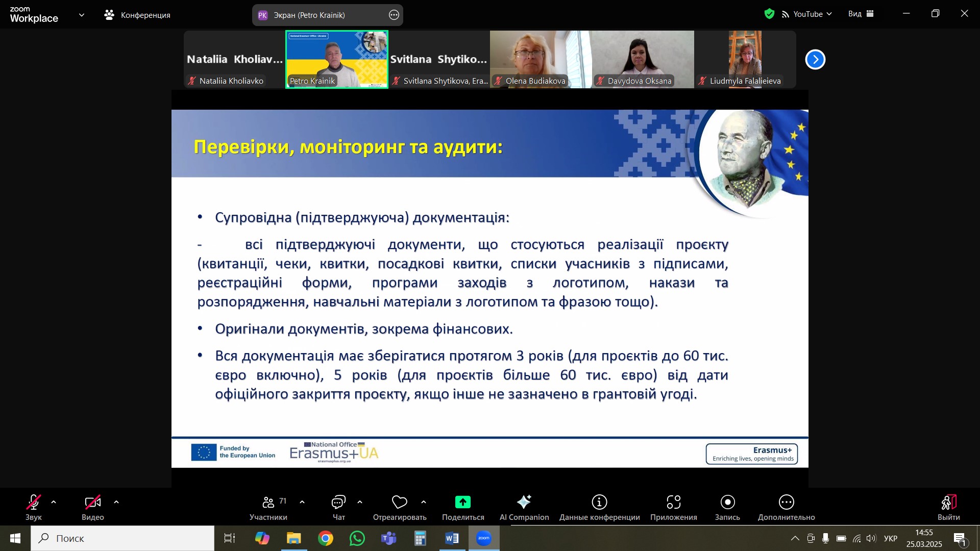The image size is (980, 551).
Task: Open the Chat panel
Action: click(338, 503)
